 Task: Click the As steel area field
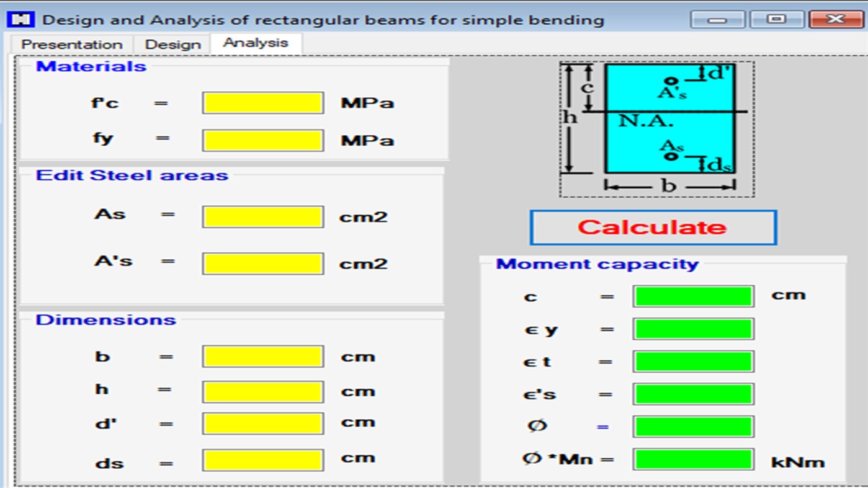coord(262,216)
